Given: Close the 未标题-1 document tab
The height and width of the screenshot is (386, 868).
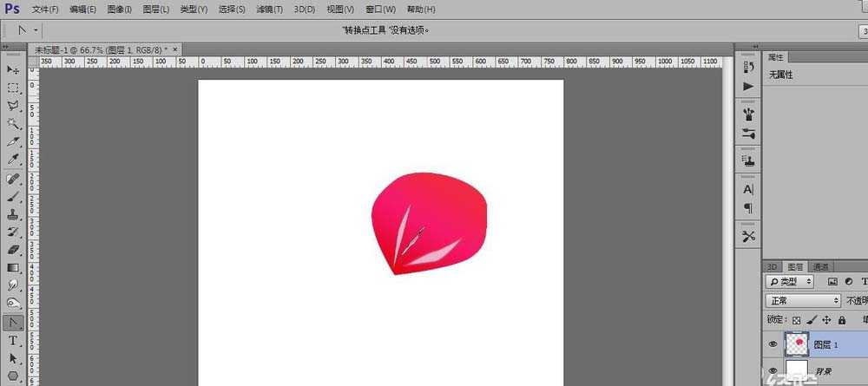Looking at the screenshot, I should [x=177, y=49].
